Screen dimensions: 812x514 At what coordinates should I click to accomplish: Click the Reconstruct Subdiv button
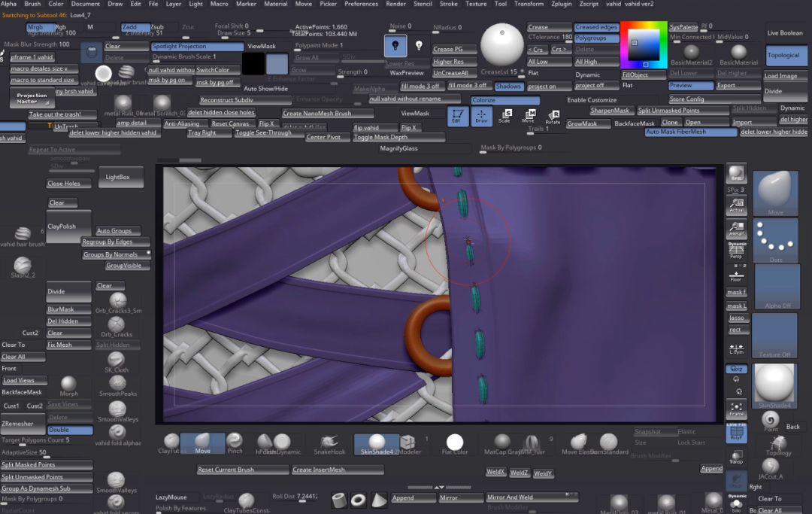click(x=244, y=100)
